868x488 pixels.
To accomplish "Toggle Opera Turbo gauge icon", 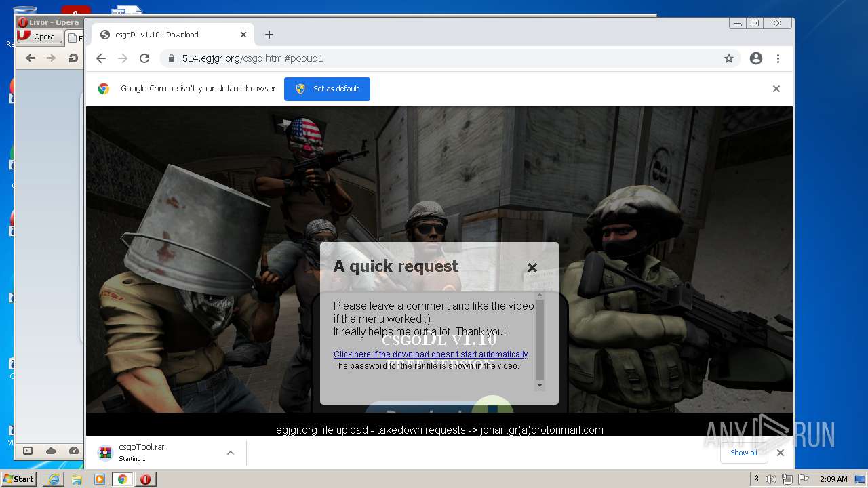I will [x=74, y=451].
